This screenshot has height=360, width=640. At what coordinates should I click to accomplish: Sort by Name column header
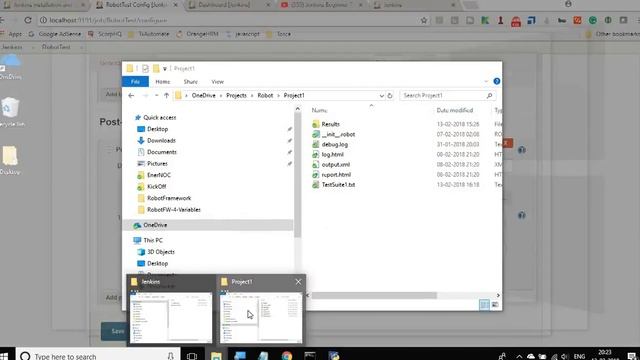tap(320, 110)
